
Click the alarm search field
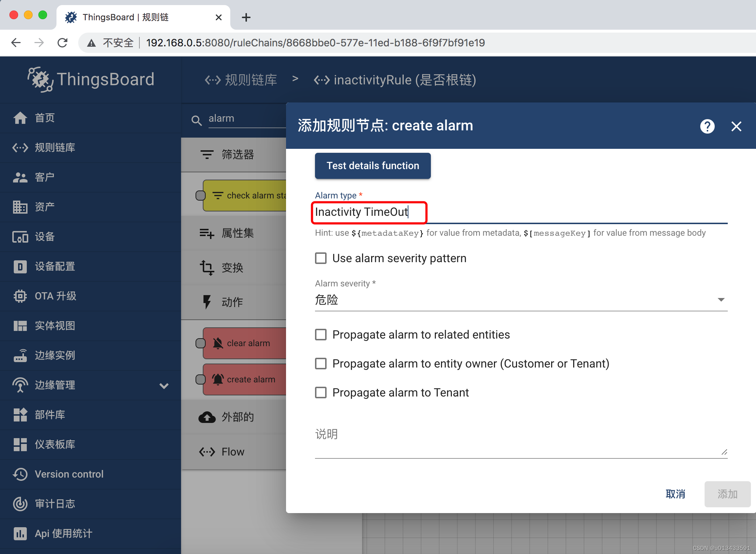pyautogui.click(x=247, y=119)
